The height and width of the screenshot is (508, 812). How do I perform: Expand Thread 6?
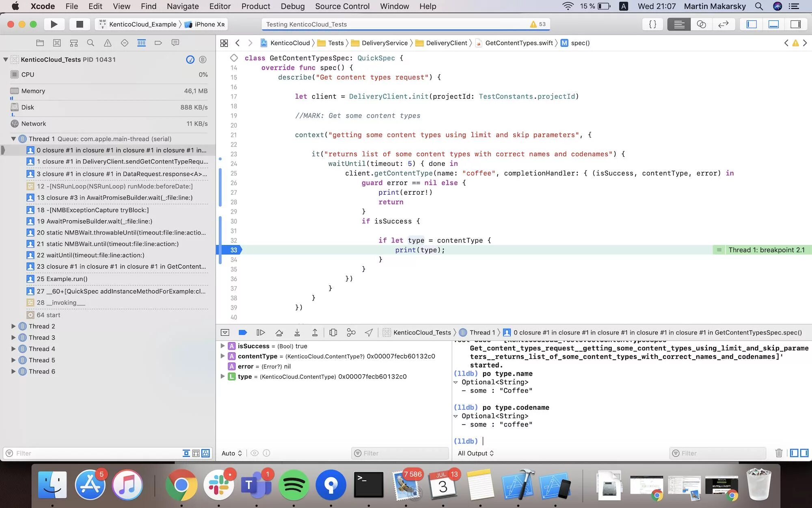(13, 371)
